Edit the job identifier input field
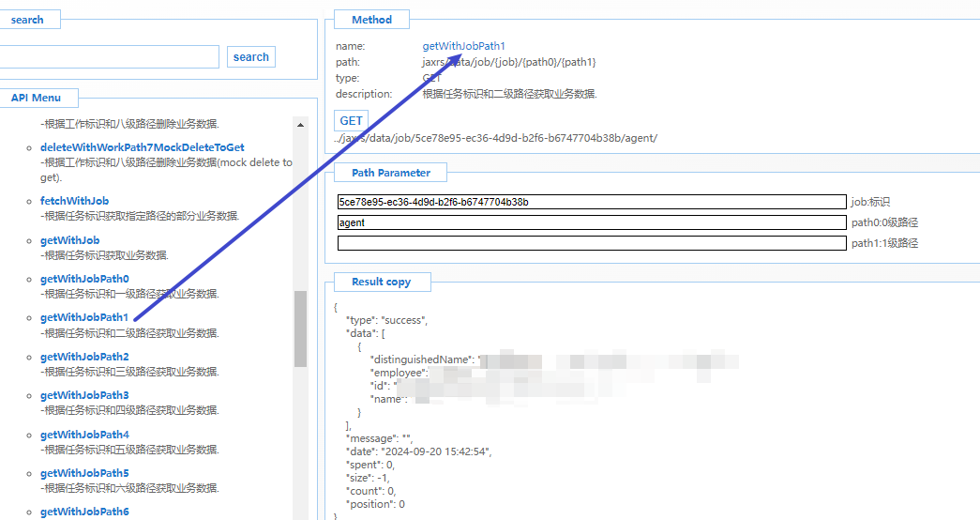Screen dimensions: 980x520 tap(591, 202)
